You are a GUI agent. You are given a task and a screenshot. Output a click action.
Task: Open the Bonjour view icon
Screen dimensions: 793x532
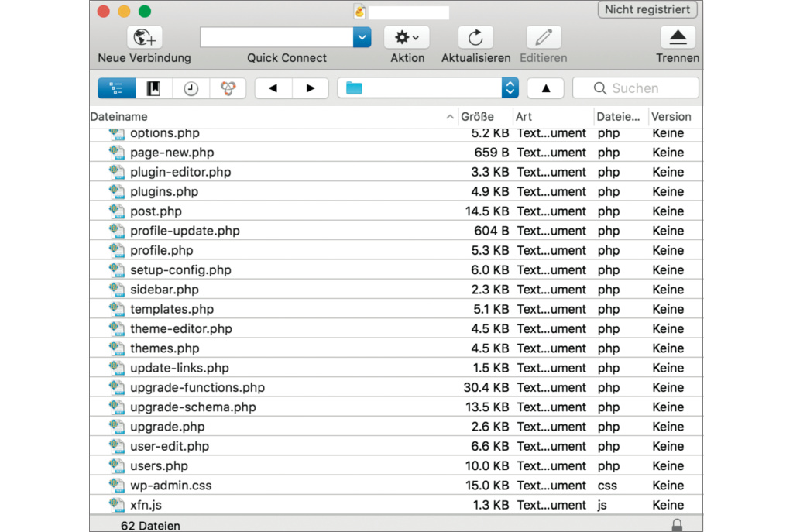pos(228,88)
